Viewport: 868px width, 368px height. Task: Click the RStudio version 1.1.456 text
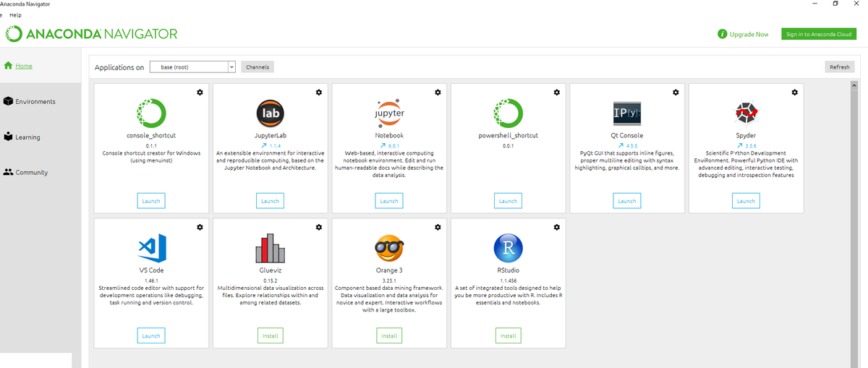[508, 281]
